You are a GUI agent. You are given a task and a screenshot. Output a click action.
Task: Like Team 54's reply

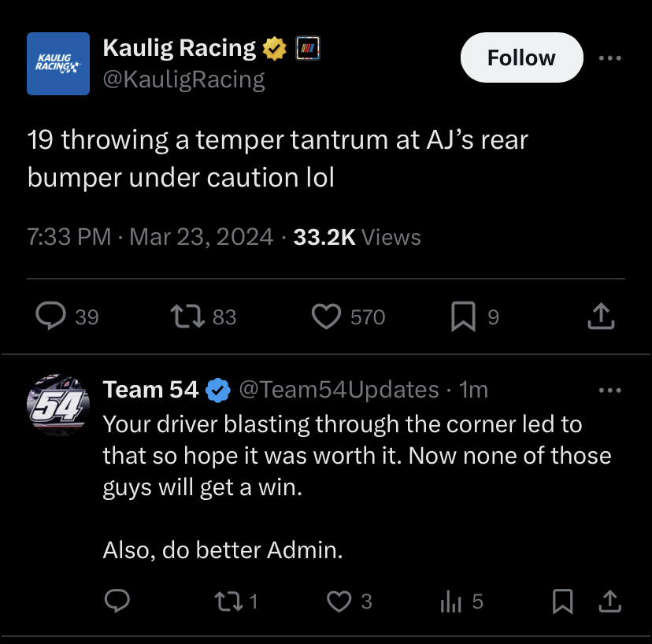point(339,601)
